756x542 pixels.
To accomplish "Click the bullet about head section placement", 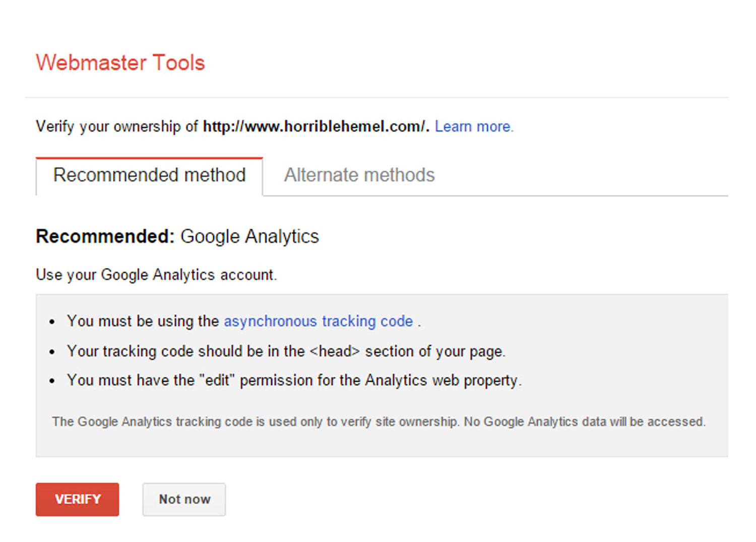I will pos(286,351).
